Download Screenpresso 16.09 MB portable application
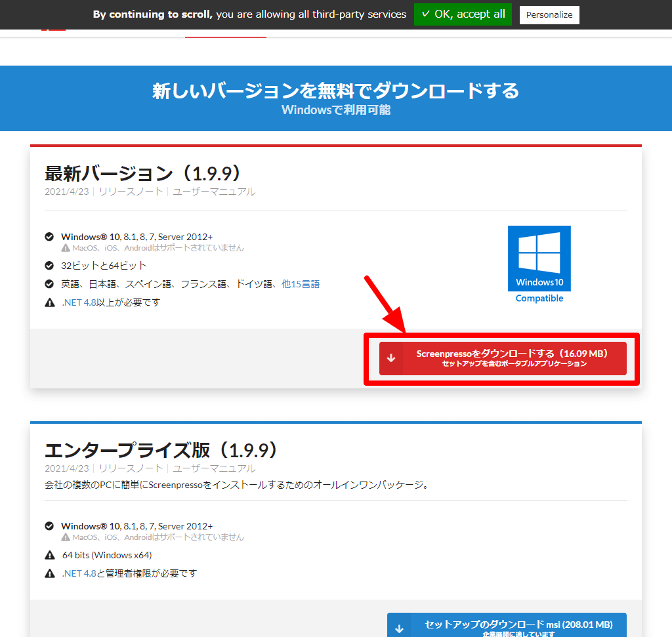This screenshot has width=672, height=637. 503,358
